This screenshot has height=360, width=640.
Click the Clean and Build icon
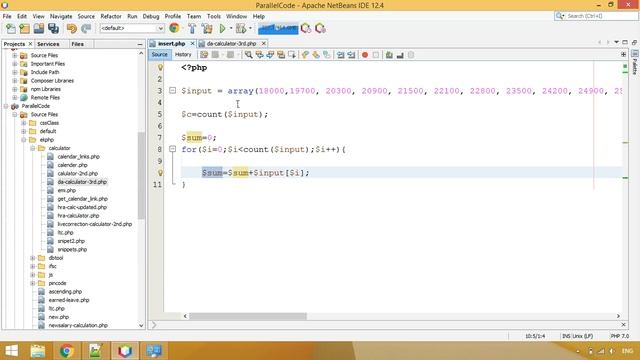(207, 29)
